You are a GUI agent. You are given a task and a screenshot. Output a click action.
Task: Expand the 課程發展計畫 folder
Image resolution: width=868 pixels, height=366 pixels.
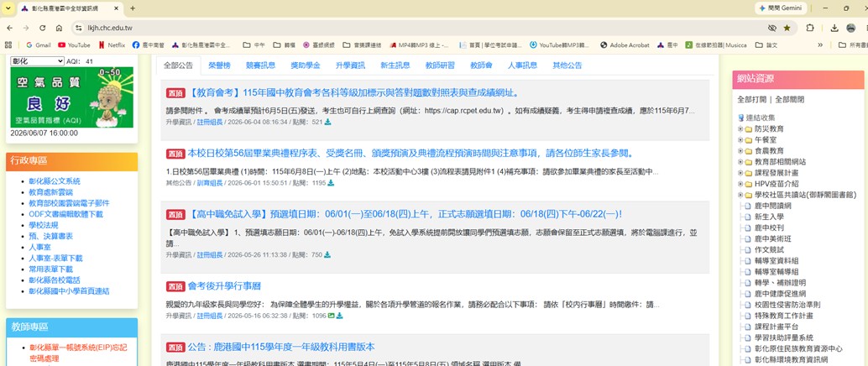tap(740, 173)
